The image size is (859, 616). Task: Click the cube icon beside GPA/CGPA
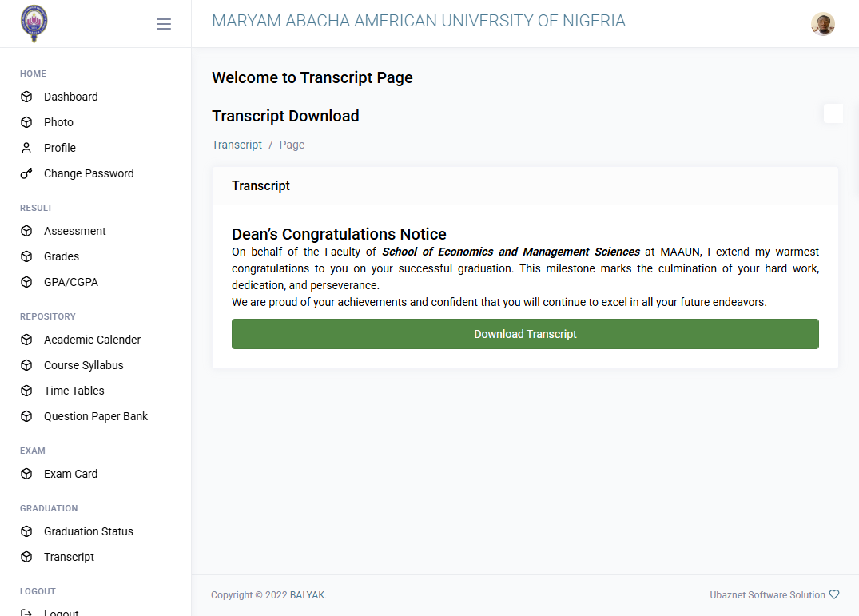(26, 282)
